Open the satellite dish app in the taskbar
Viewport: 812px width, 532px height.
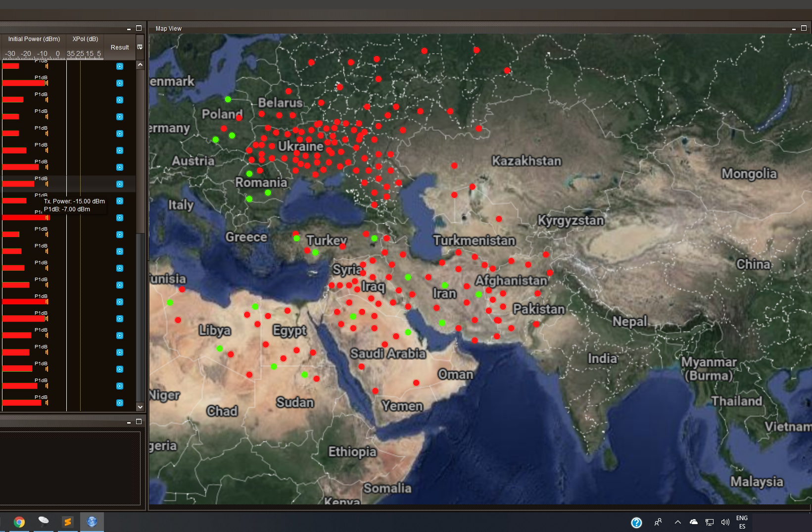(x=44, y=521)
